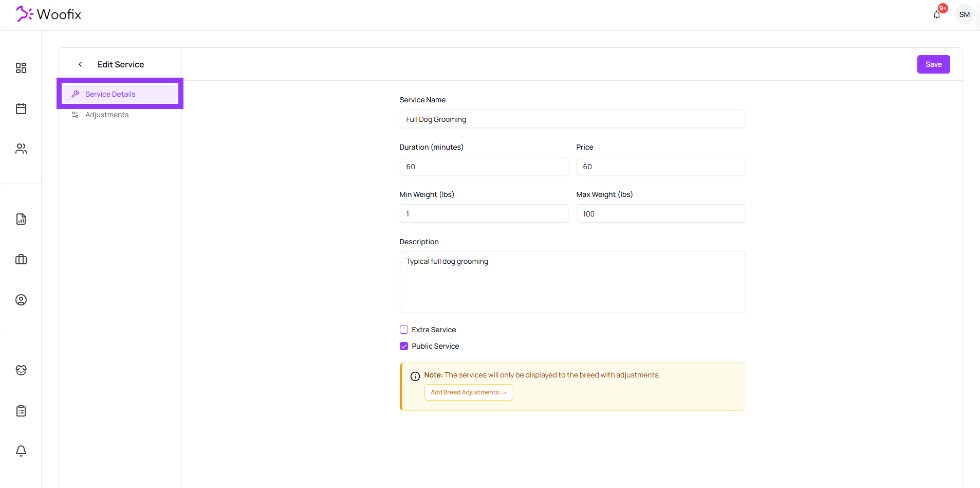The image size is (980, 488).
Task: Click the Description text area
Action: 571,282
